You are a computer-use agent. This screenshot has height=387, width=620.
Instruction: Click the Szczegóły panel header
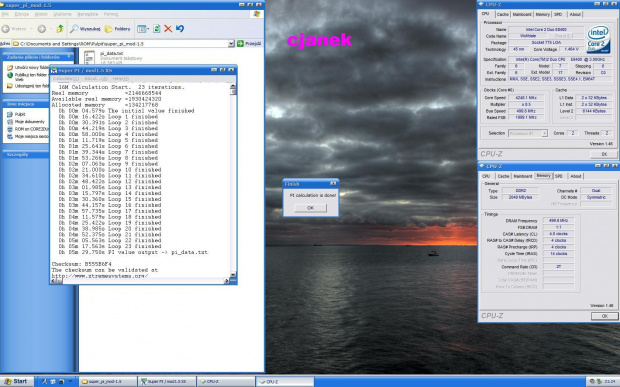(26, 155)
